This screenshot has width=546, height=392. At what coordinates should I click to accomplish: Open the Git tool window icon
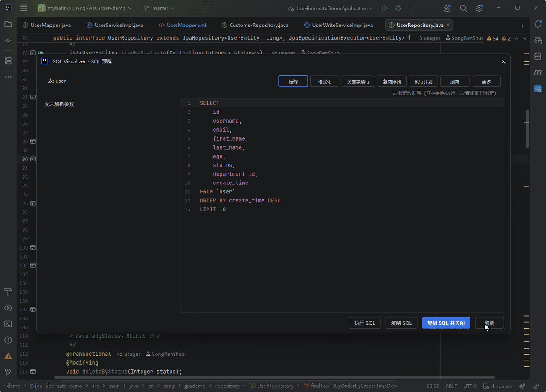8,372
